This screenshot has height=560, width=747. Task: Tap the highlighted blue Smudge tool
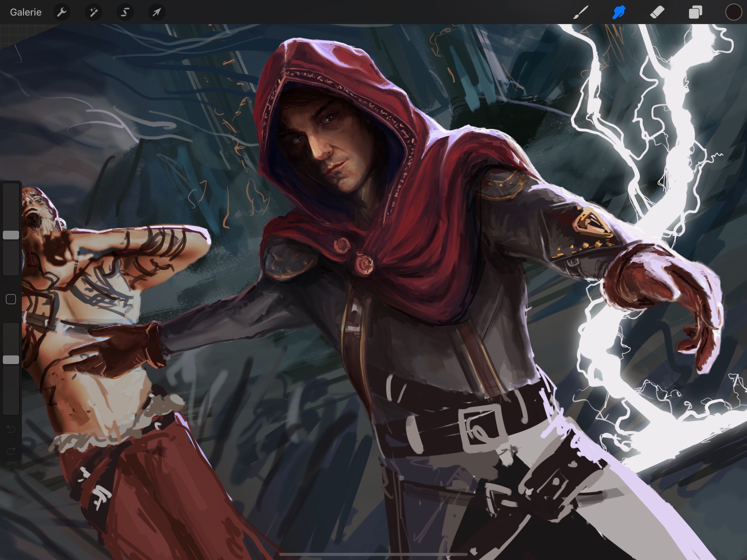point(619,13)
